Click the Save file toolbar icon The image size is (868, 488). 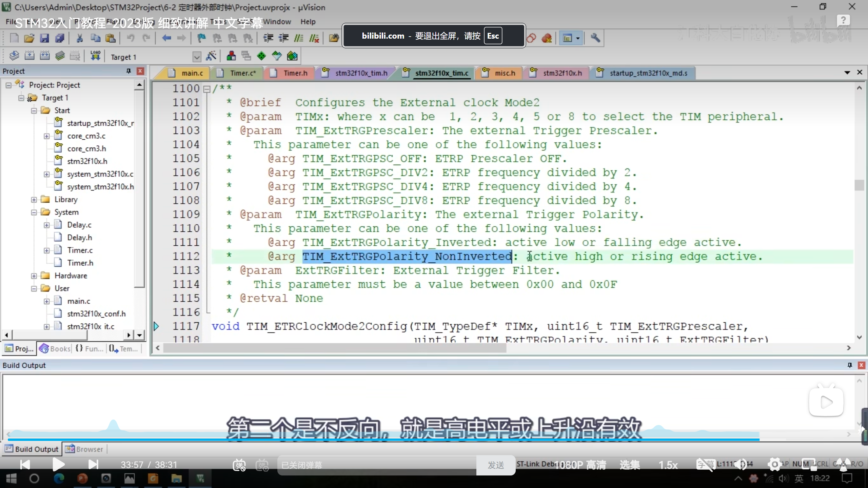click(x=44, y=38)
